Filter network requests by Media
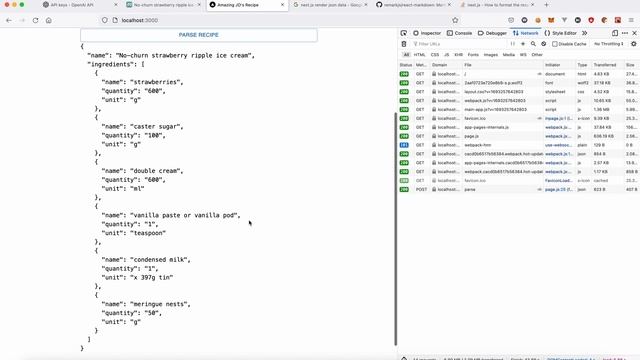 (x=509, y=55)
